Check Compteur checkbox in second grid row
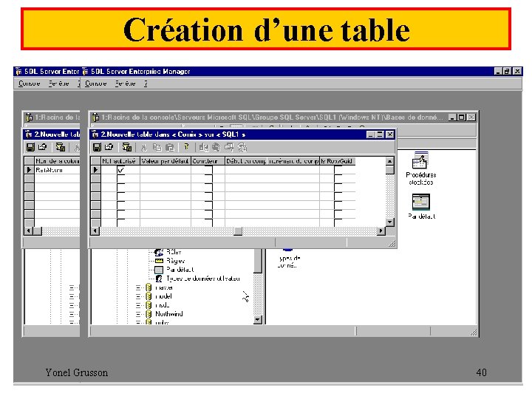The height and width of the screenshot is (399, 532). 208,179
